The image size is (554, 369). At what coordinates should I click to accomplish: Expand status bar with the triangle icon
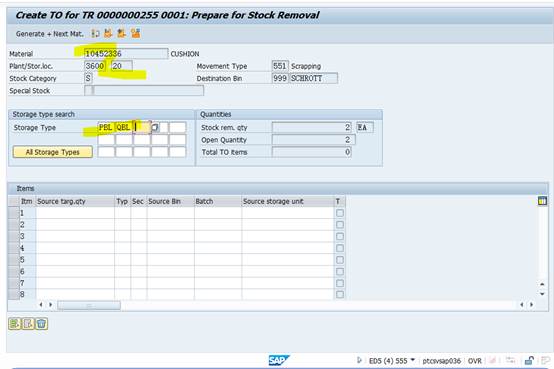point(359,360)
